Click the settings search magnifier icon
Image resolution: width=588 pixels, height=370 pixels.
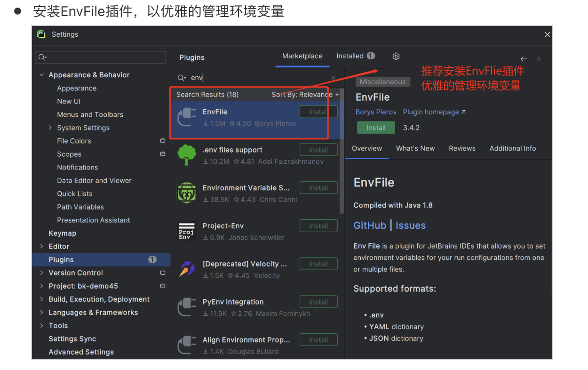click(x=42, y=57)
